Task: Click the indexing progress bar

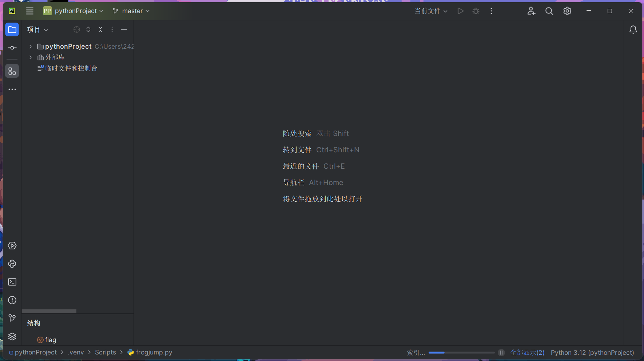Action: [x=461, y=353]
